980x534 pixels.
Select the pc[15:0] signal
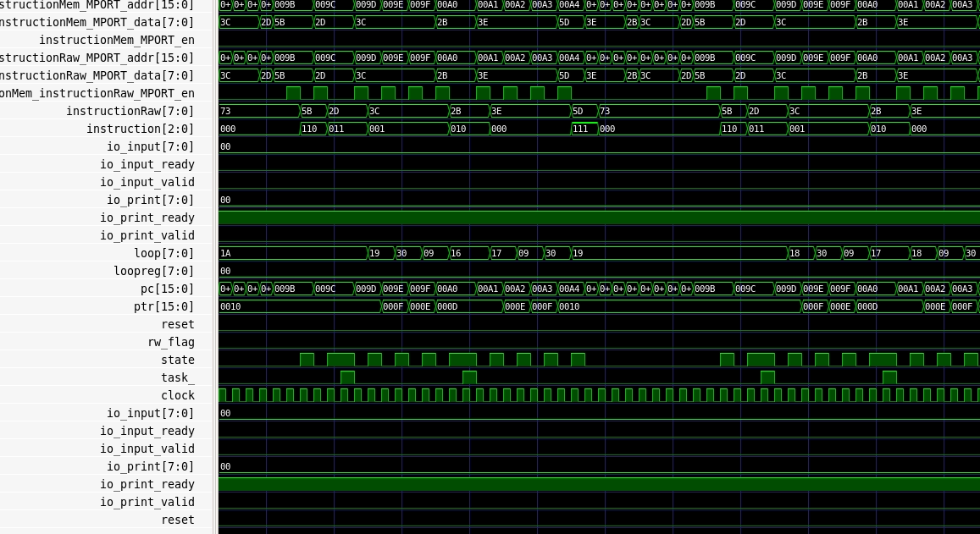[167, 289]
